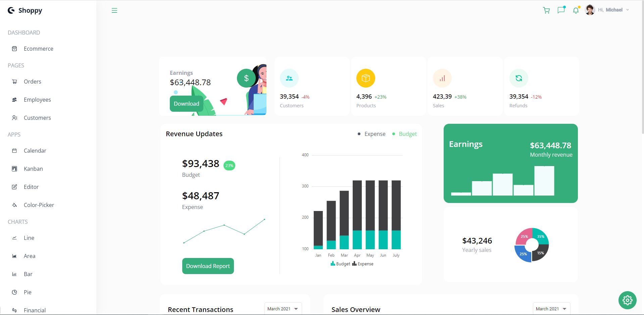Click the Download Report button
The image size is (644, 315).
pos(208,266)
